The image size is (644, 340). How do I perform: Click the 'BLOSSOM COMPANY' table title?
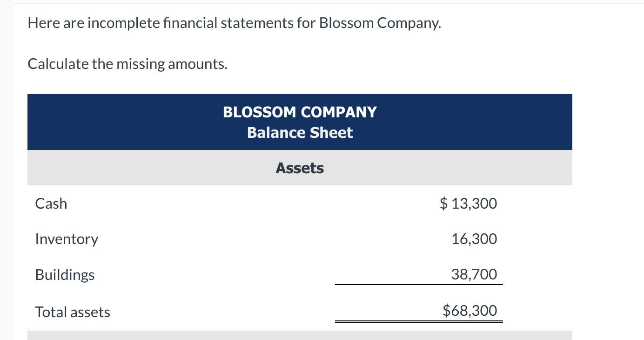coord(300,112)
